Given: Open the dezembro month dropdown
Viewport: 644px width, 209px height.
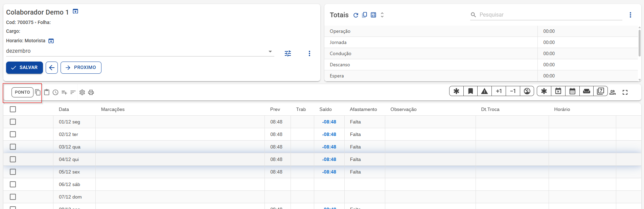Looking at the screenshot, I should [x=140, y=51].
